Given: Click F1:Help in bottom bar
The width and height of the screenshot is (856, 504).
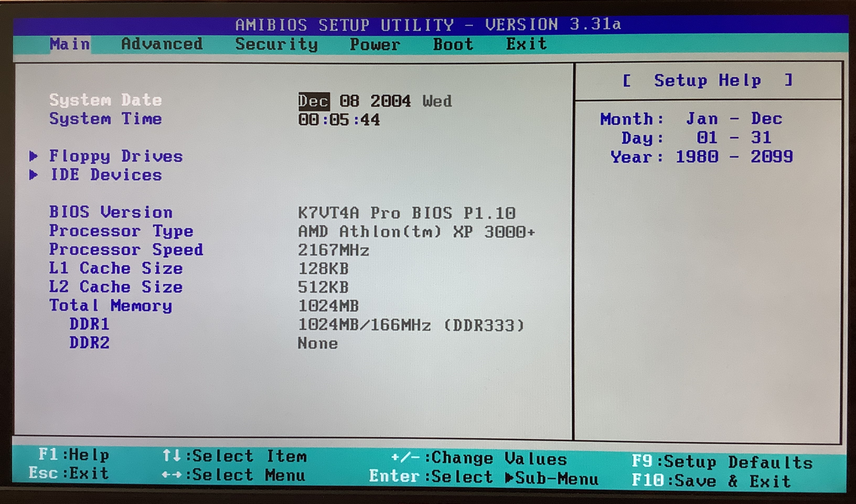Looking at the screenshot, I should click(x=73, y=454).
